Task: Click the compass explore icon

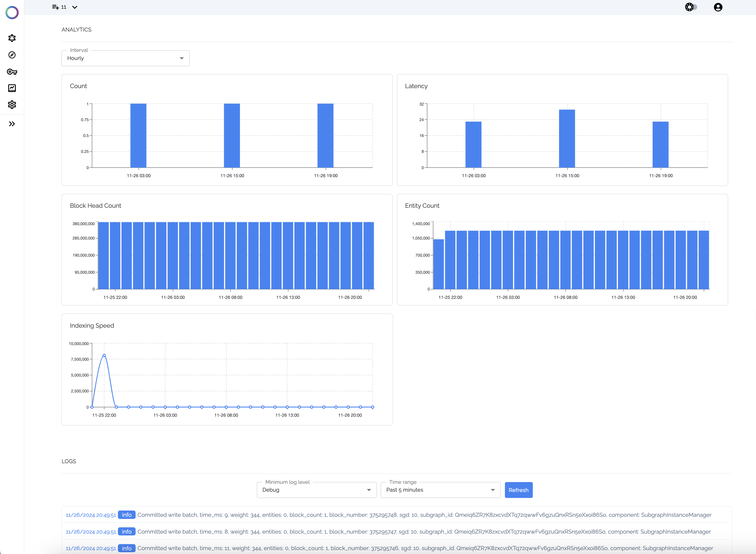Action: point(12,55)
